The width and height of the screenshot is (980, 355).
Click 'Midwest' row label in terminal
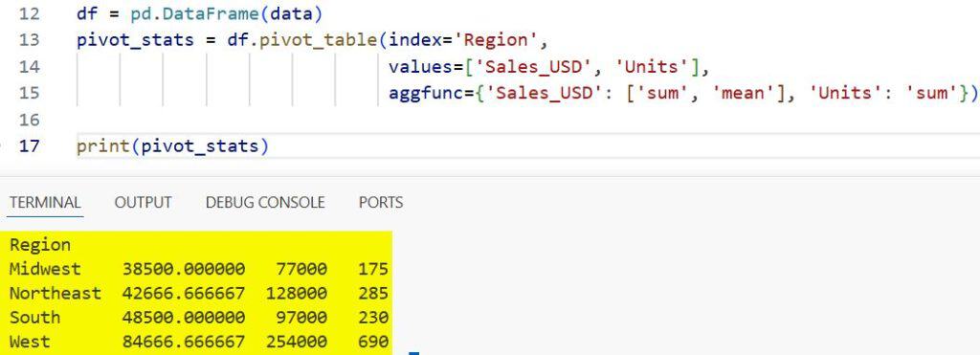point(45,270)
